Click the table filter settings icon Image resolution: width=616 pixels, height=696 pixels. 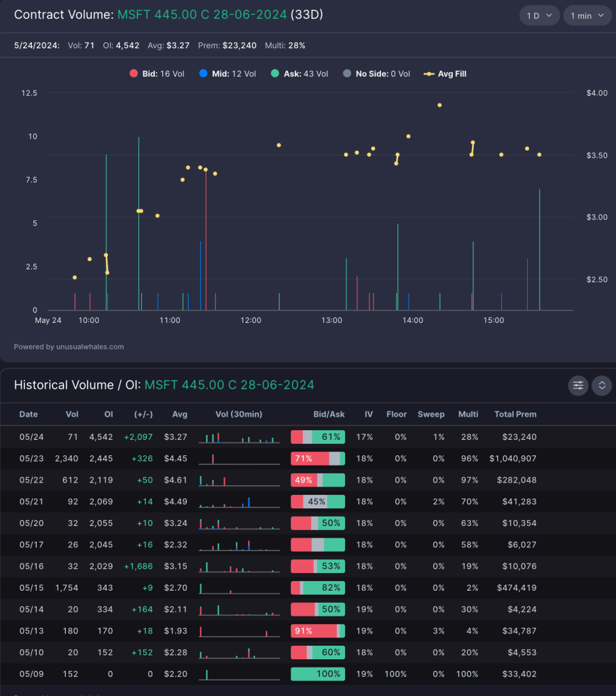pyautogui.click(x=578, y=385)
